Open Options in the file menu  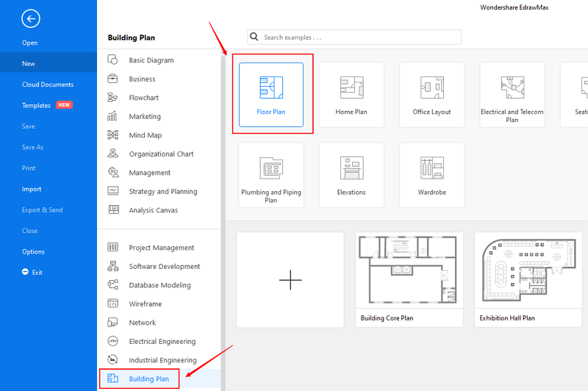tap(33, 251)
